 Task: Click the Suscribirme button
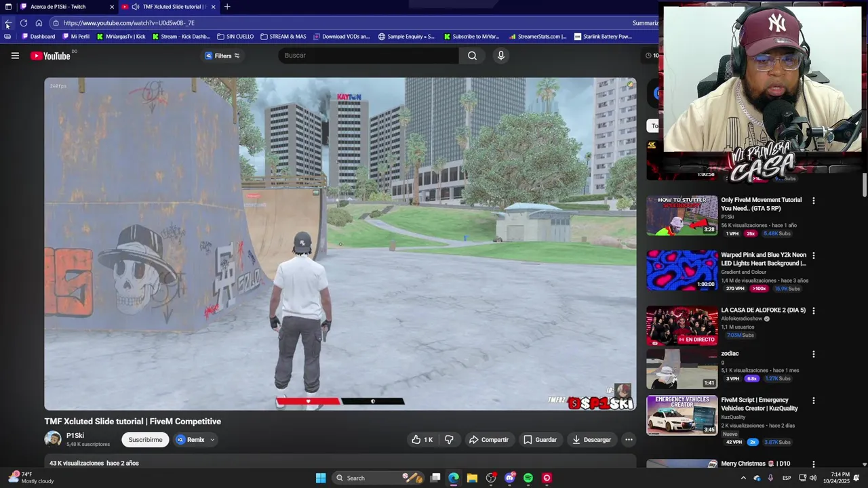point(145,440)
